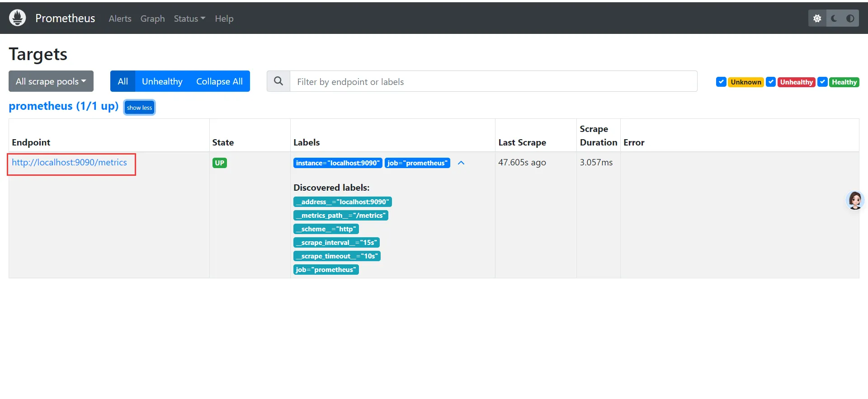This screenshot has height=399, width=868.
Task: Click the Healthy green filter badge
Action: [x=844, y=82]
